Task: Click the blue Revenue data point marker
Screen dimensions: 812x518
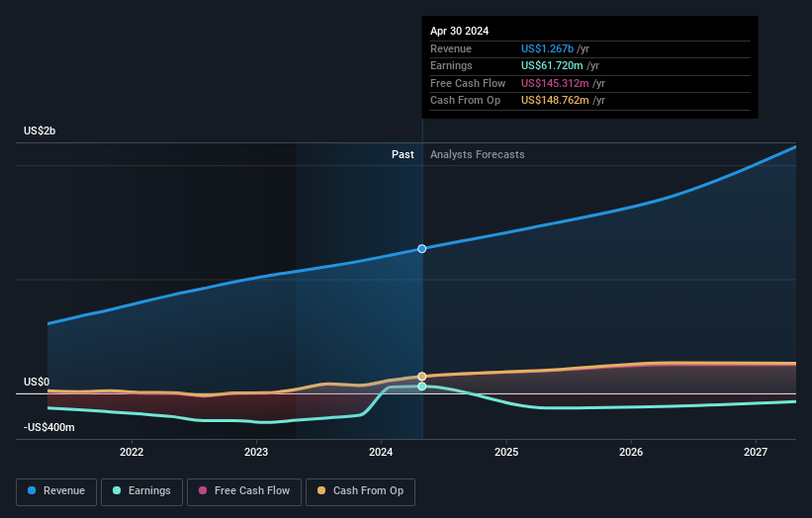Action: coord(422,249)
